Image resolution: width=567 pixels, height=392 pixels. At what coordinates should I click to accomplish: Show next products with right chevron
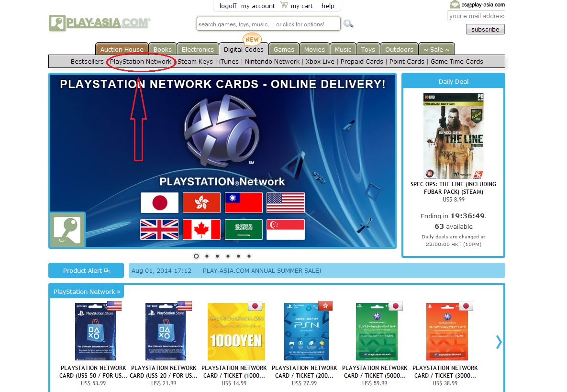[499, 341]
